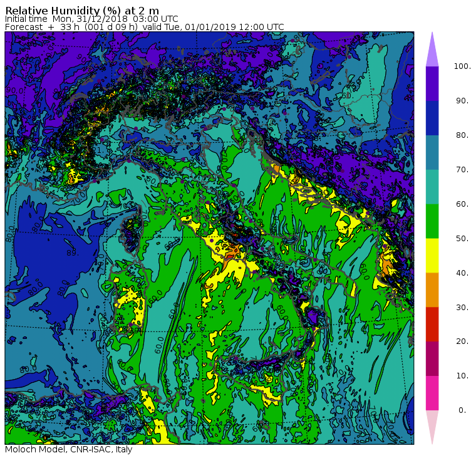Click the 10–20% maroon legend swatch
The width and height of the screenshot is (476, 458).
click(432, 358)
